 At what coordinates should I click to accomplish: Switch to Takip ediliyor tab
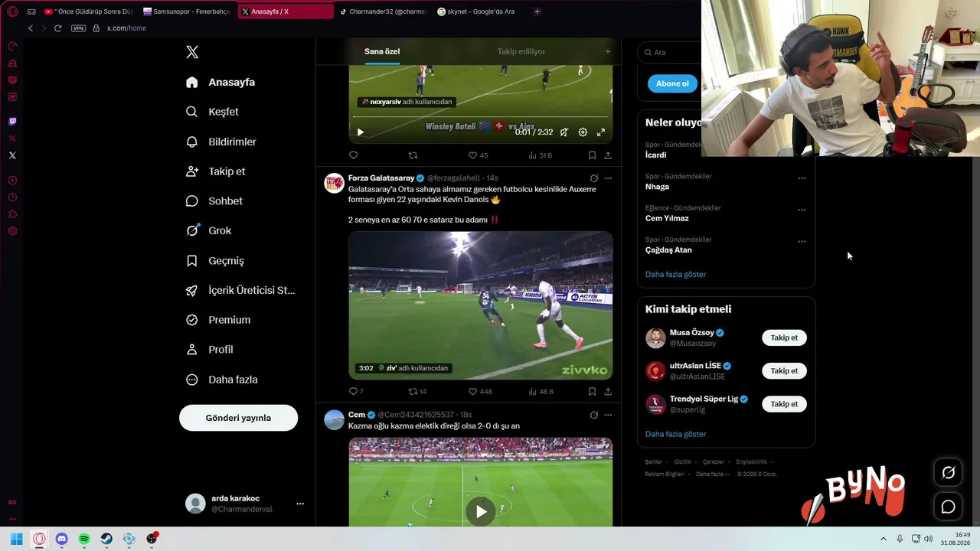[521, 51]
